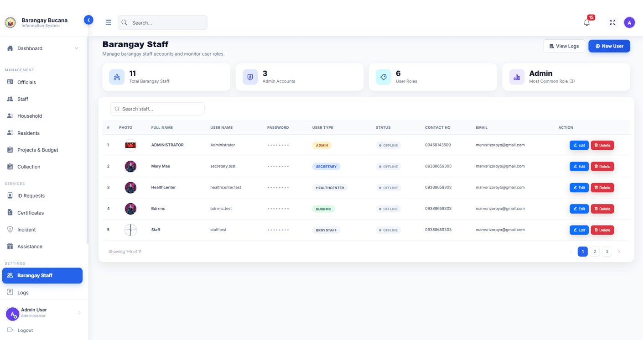
Task: Select the Staff user's crosshair photo
Action: pos(130,230)
